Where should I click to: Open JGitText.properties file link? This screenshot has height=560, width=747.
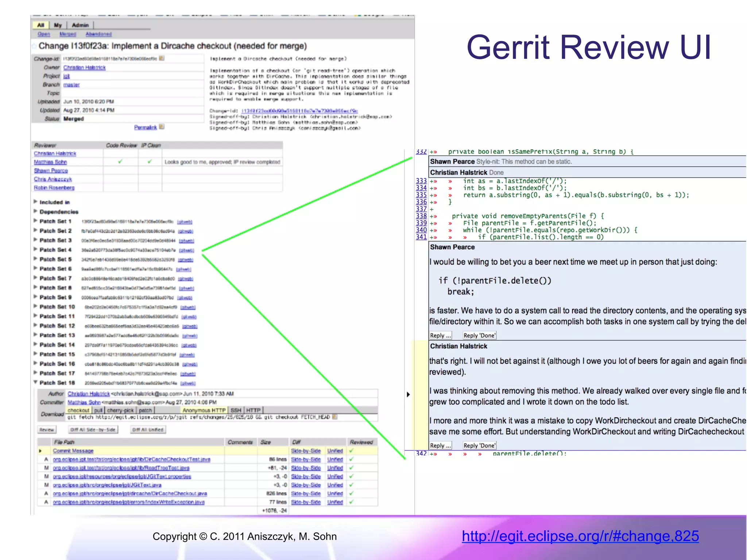122,477
